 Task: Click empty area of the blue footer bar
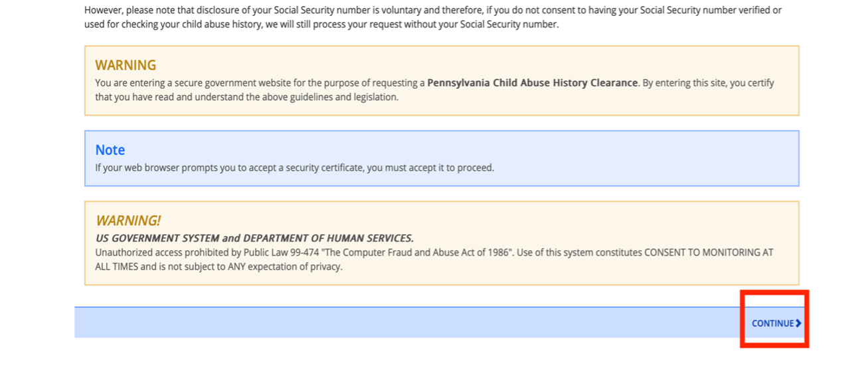398,323
